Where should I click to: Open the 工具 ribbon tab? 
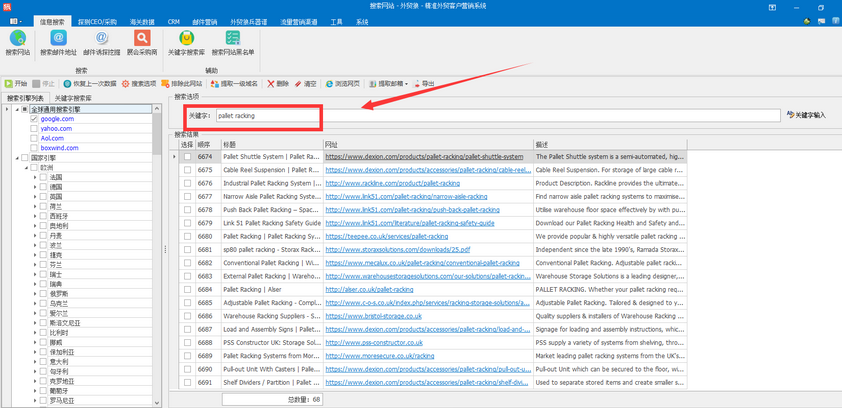pyautogui.click(x=336, y=22)
